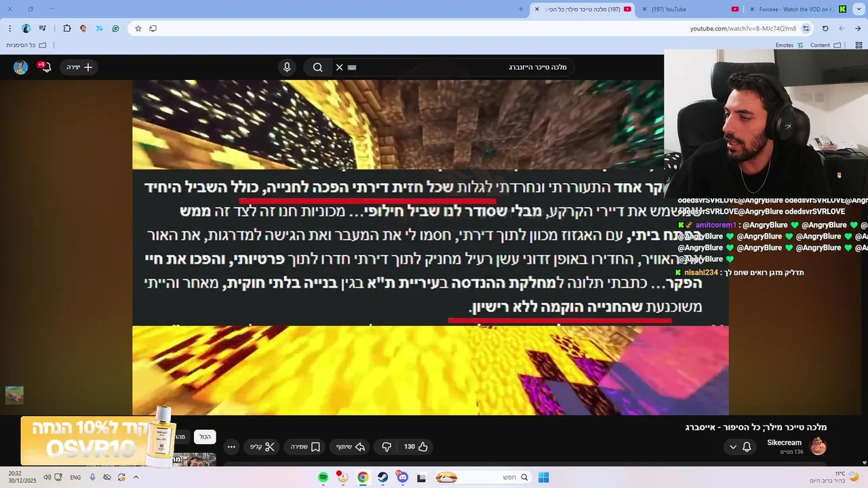
Task: Open Google Chrome from the taskbar
Action: pyautogui.click(x=363, y=477)
